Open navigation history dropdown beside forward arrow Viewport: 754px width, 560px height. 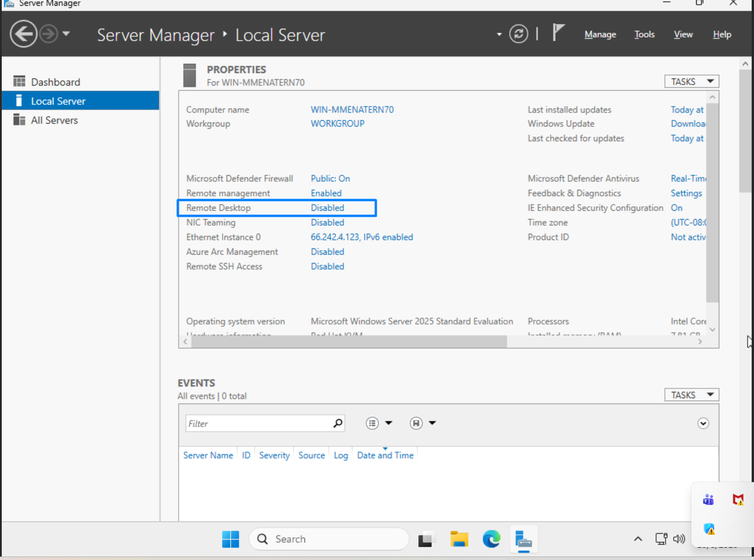66,33
